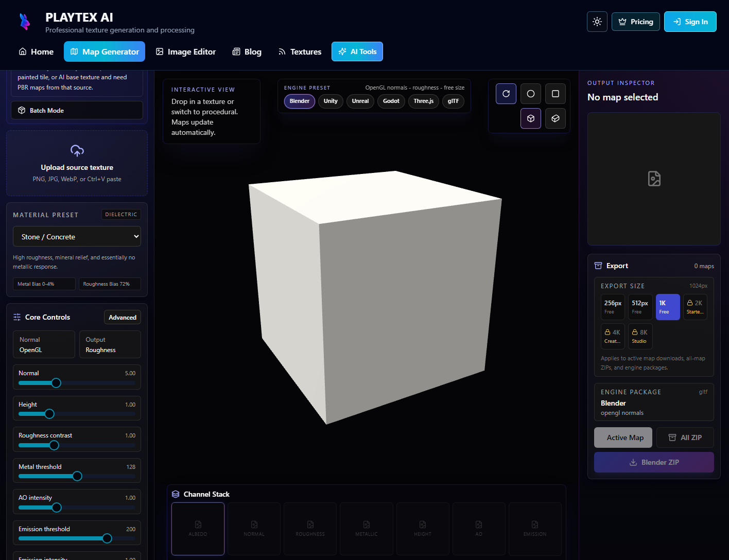This screenshot has width=729, height=560.
Task: Choose the glTF engine preset
Action: click(x=453, y=101)
